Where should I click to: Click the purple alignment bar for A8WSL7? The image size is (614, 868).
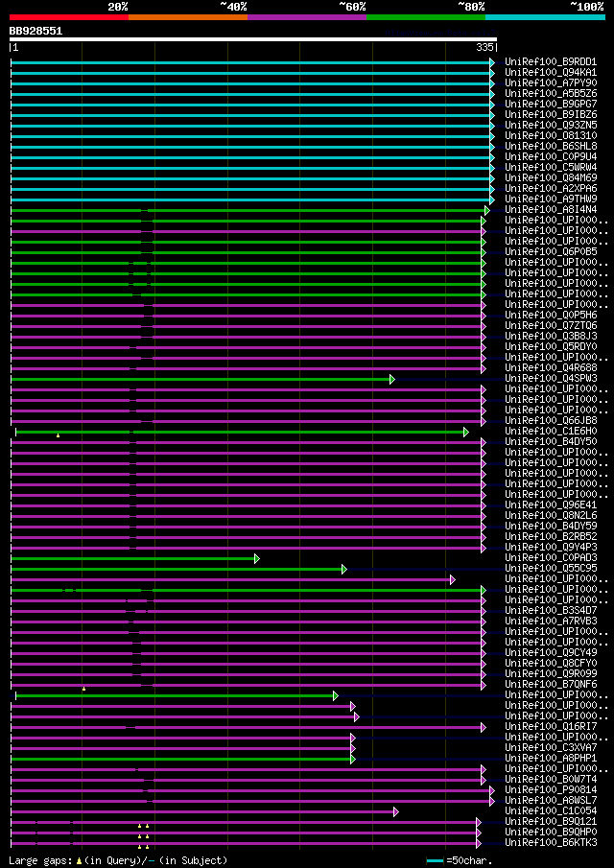pyautogui.click(x=250, y=802)
